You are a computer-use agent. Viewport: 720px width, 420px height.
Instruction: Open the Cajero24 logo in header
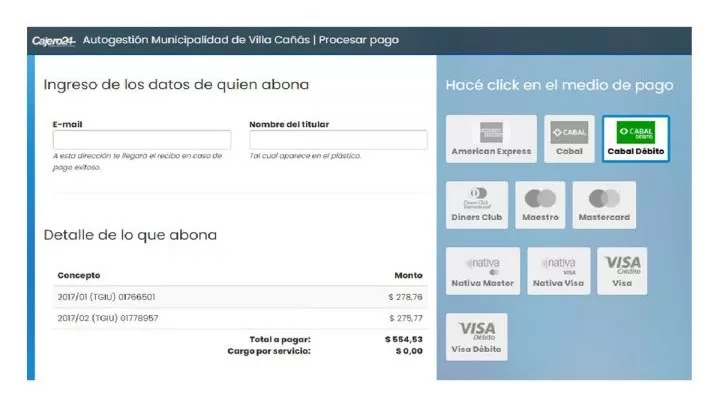click(x=53, y=41)
